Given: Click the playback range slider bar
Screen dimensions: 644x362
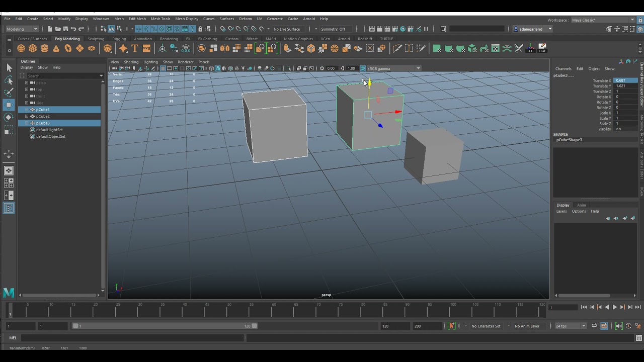Looking at the screenshot, I should click(x=165, y=326).
